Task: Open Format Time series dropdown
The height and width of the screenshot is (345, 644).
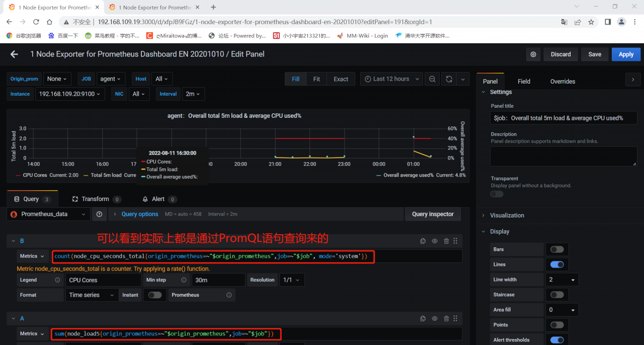Action: pos(92,295)
